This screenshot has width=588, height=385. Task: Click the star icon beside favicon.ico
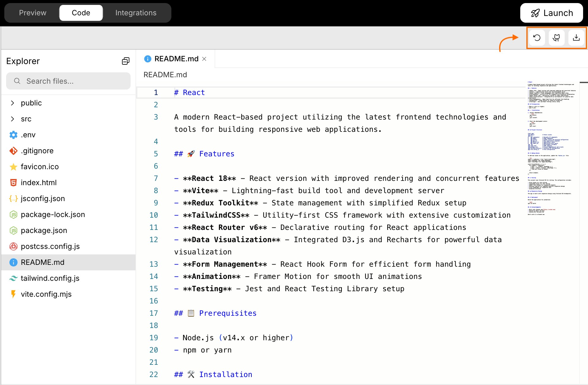click(13, 166)
